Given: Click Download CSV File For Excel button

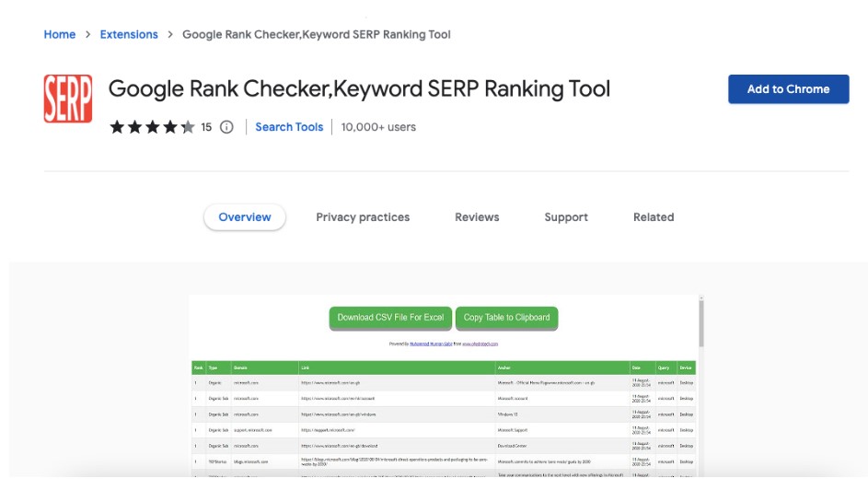Looking at the screenshot, I should [x=390, y=318].
